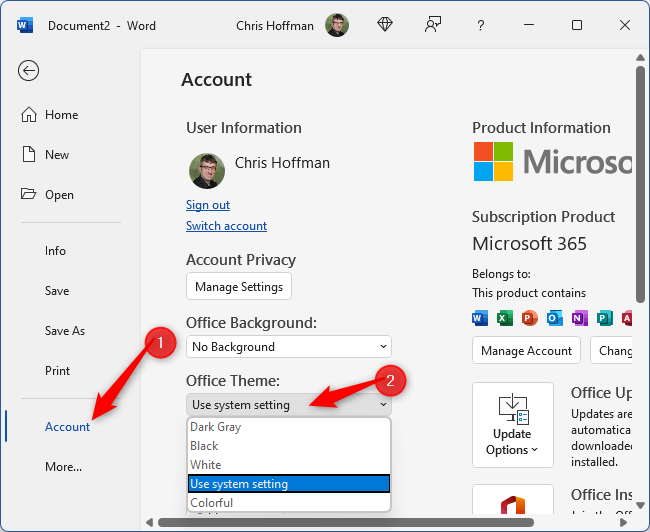Open the Update Options dropdown button
Image resolution: width=650 pixels, height=532 pixels.
click(x=512, y=424)
